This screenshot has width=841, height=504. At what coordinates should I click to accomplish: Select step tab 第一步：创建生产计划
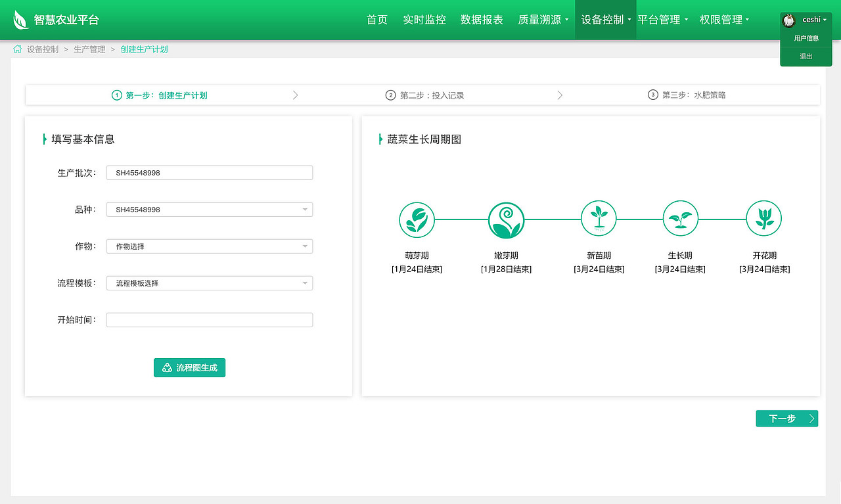[x=160, y=95]
